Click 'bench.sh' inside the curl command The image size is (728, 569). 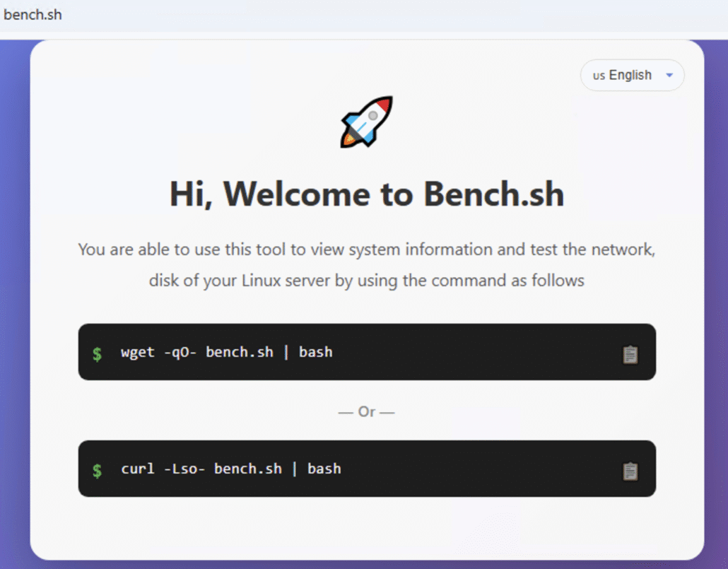pyautogui.click(x=247, y=469)
